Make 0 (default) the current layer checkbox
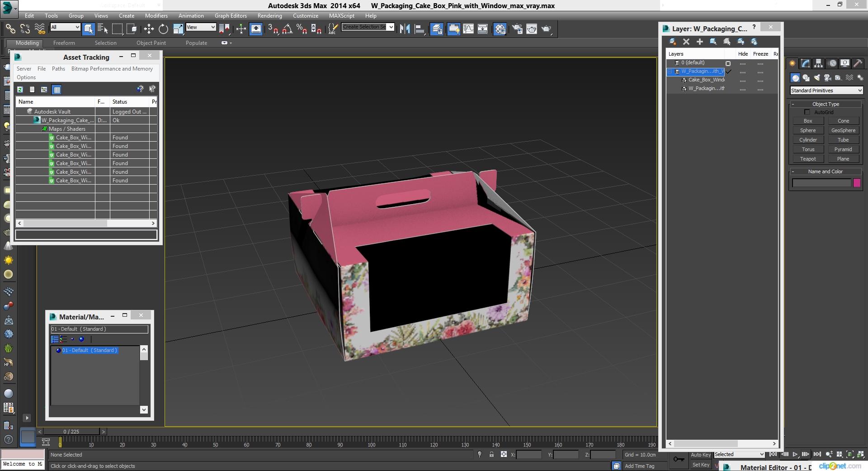 coord(728,63)
